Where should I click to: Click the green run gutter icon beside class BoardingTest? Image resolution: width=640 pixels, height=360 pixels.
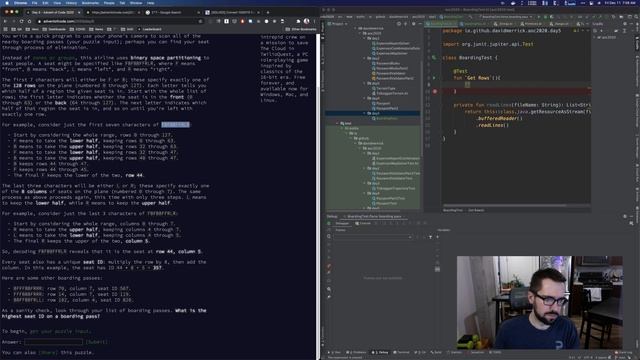(x=434, y=58)
